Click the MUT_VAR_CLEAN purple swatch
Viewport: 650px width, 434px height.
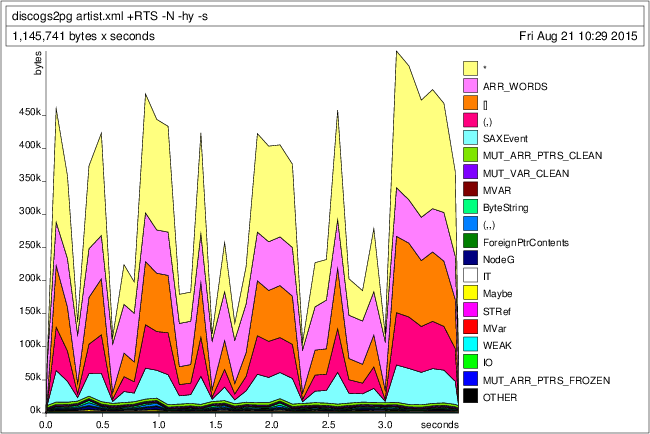470,173
